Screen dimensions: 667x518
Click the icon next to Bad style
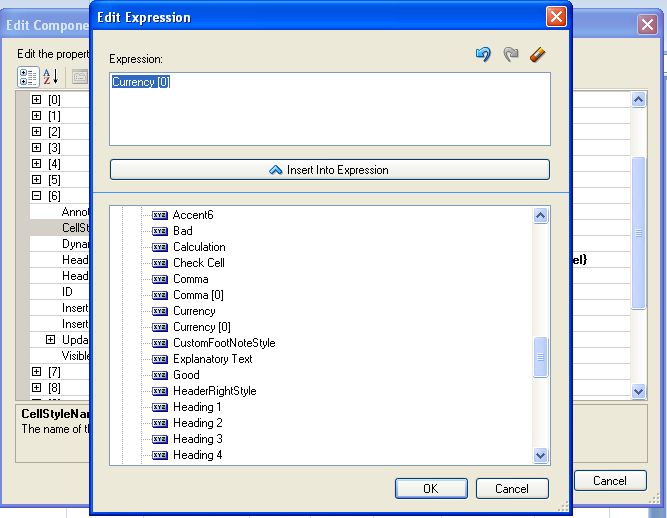[x=160, y=231]
